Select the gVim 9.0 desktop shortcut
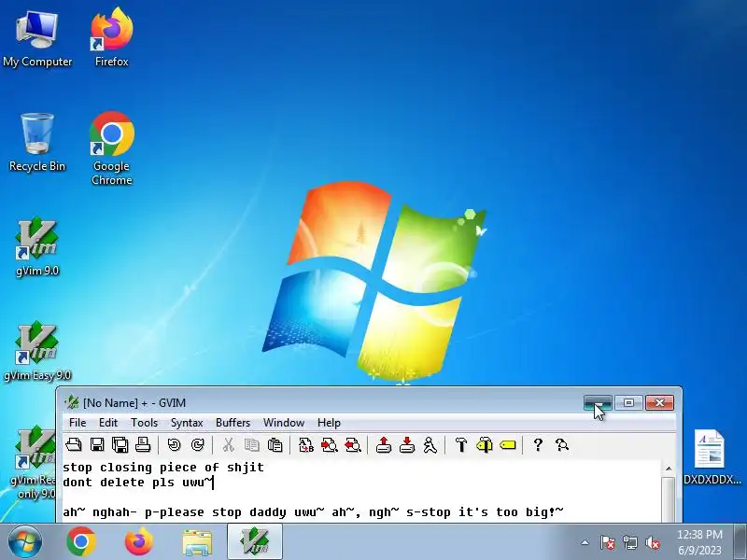This screenshot has width=747, height=560. coord(37,247)
